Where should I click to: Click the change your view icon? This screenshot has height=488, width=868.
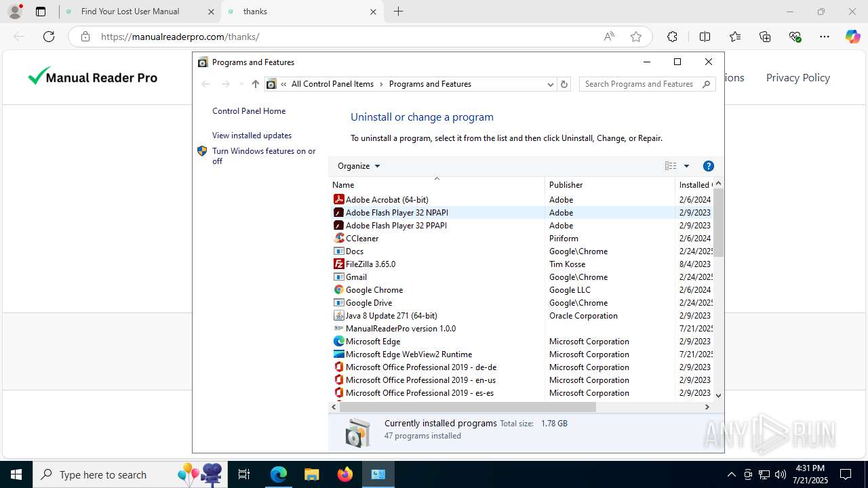[671, 166]
